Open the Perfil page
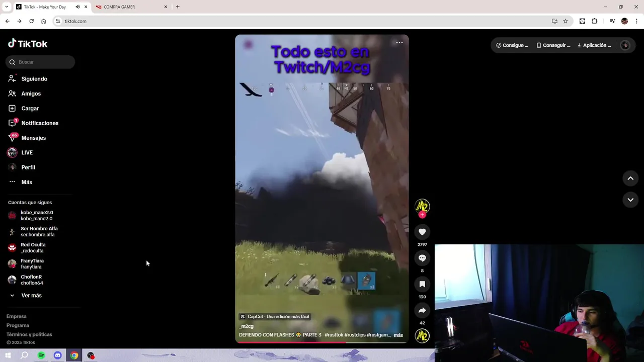Image resolution: width=644 pixels, height=362 pixels. click(22, 167)
